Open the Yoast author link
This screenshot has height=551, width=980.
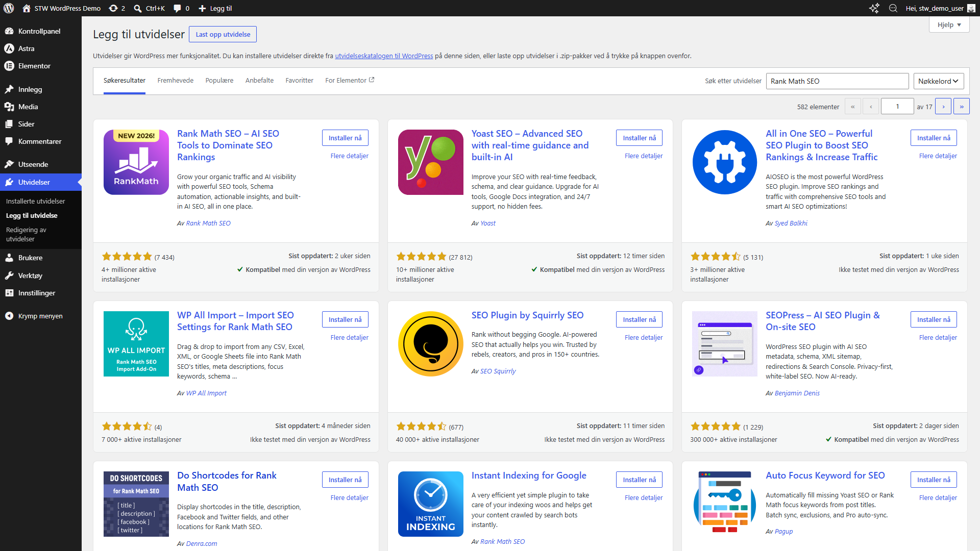click(x=488, y=223)
